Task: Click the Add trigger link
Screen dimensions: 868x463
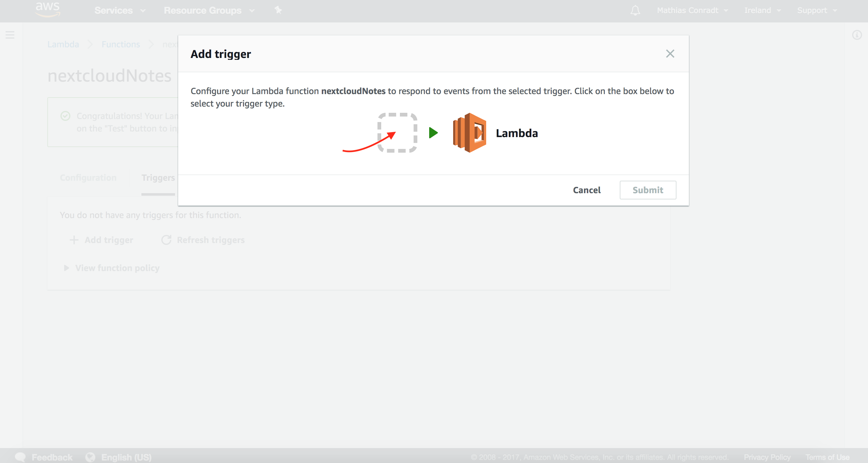Action: pyautogui.click(x=101, y=240)
